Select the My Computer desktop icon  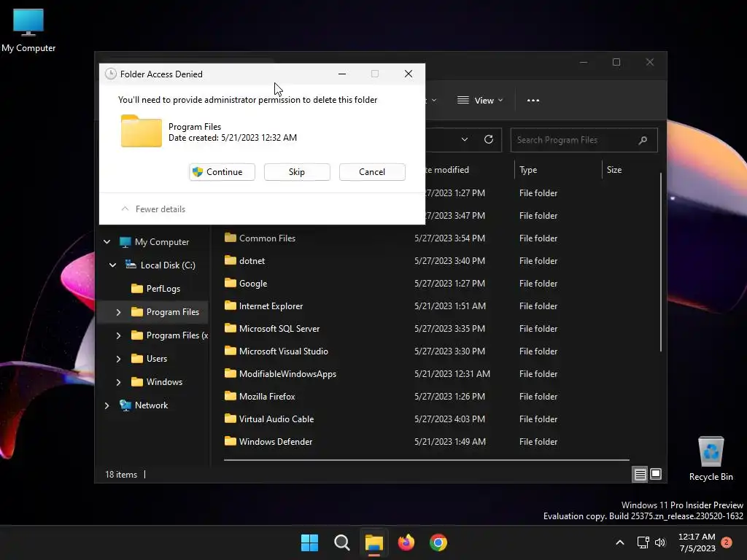[28, 31]
